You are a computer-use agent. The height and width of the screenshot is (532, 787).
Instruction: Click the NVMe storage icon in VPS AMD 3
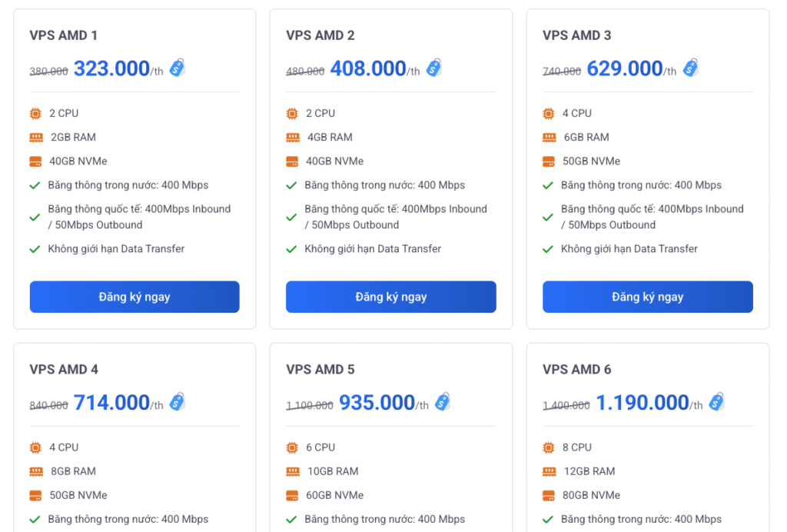coord(549,161)
